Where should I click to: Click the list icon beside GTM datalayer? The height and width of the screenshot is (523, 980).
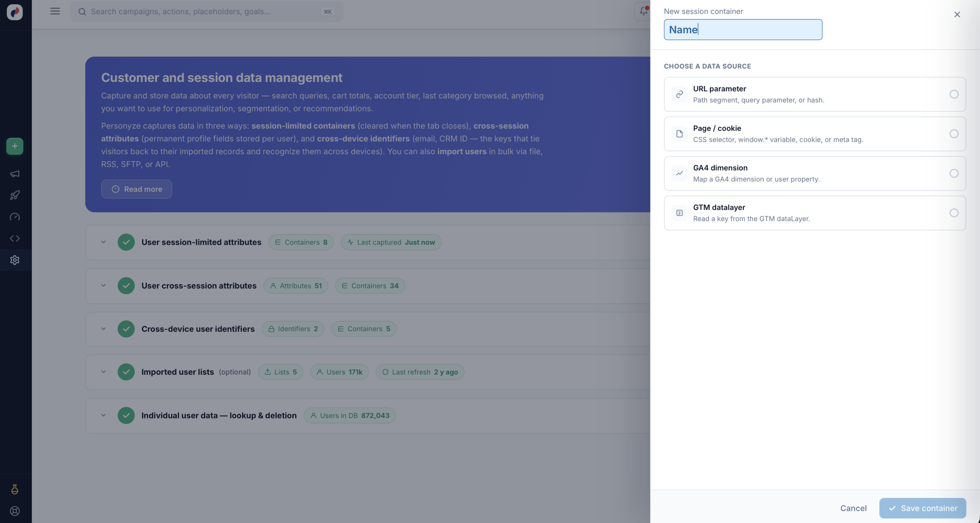pyautogui.click(x=679, y=213)
